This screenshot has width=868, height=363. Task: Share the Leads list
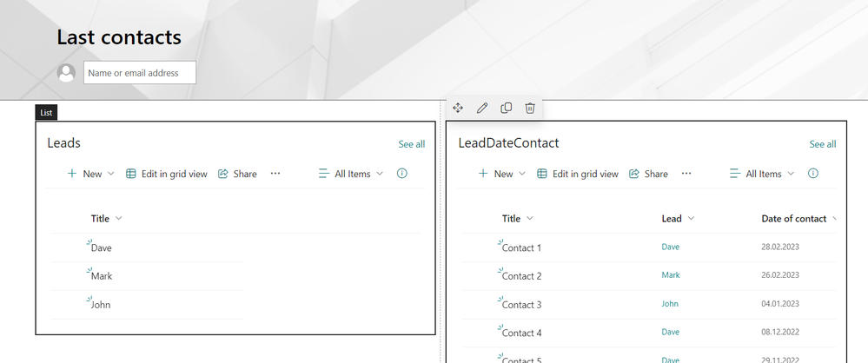point(237,174)
